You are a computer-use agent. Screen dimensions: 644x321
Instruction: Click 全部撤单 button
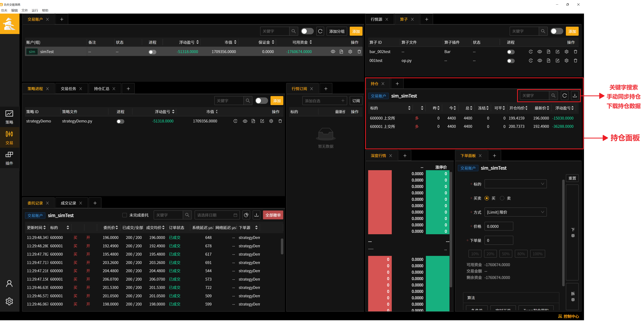tap(273, 215)
